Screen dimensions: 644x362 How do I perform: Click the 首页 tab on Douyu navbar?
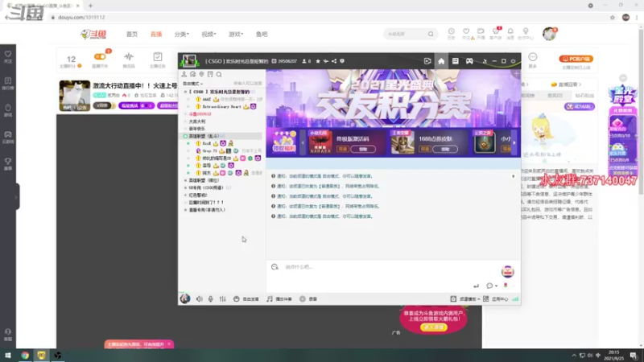point(132,35)
